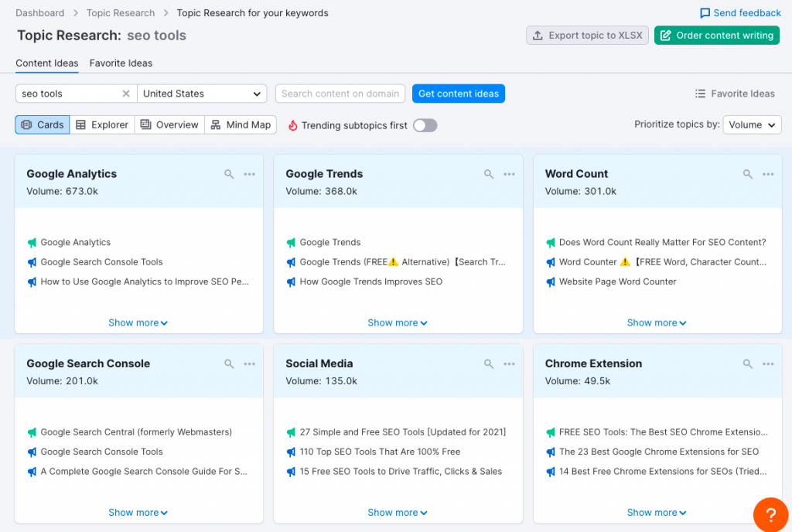This screenshot has width=792, height=532.
Task: Switch to the Overview view
Action: pos(169,124)
